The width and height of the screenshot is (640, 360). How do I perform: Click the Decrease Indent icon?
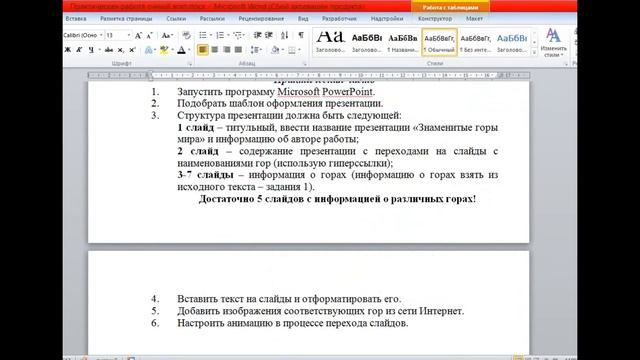257,36
